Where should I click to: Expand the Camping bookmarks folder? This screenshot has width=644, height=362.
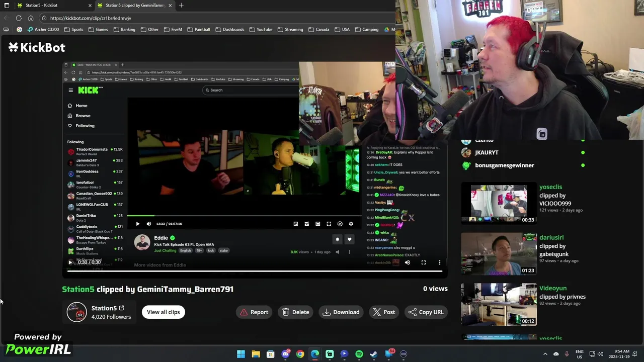point(366,29)
